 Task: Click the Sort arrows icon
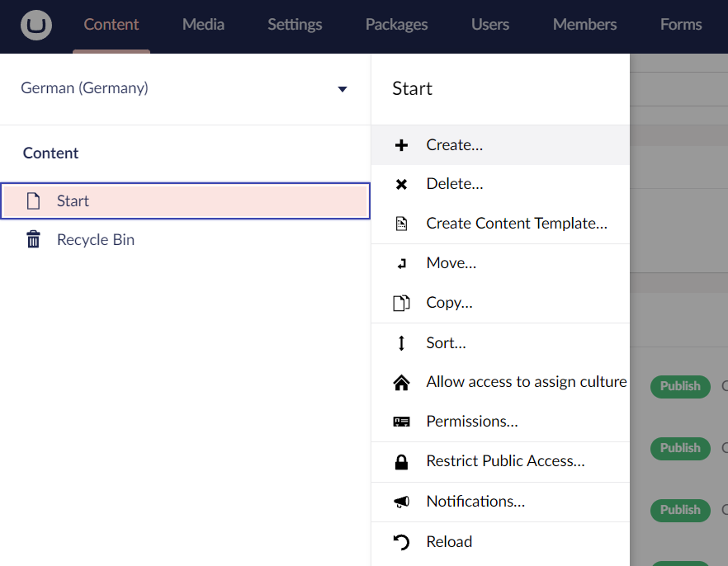pyautogui.click(x=401, y=342)
